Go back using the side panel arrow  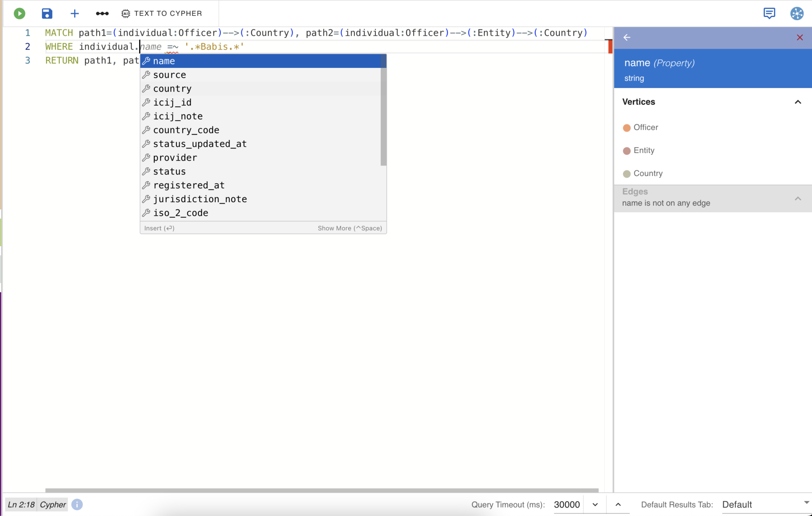pyautogui.click(x=627, y=37)
